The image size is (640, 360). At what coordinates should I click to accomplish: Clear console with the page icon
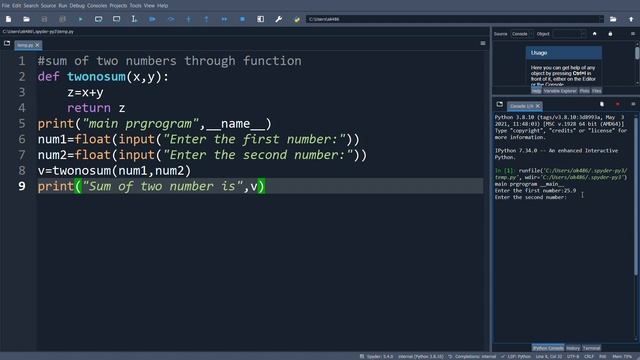(602, 104)
